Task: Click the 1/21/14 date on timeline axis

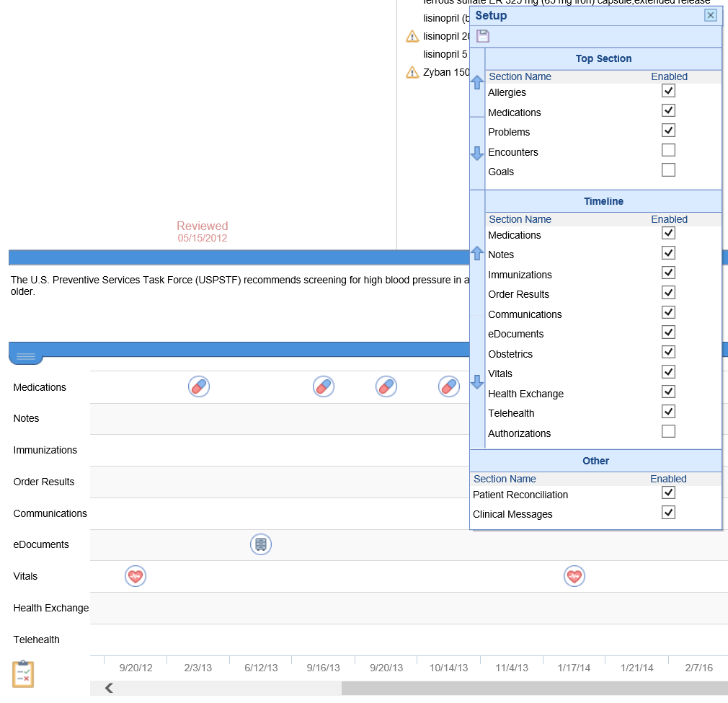Action: 636,668
